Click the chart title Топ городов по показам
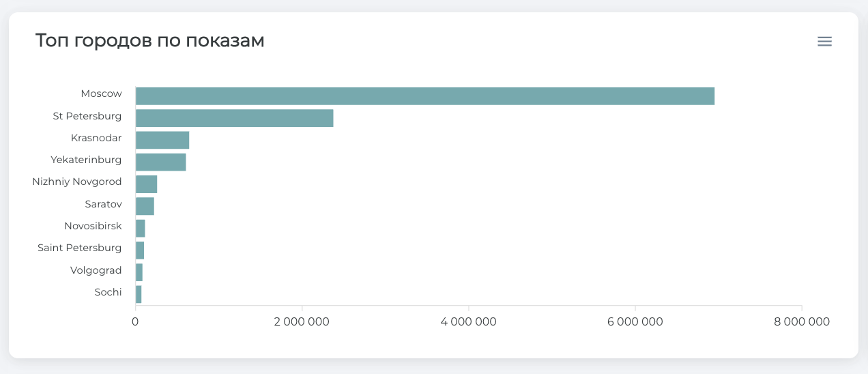The image size is (868, 374). click(149, 41)
